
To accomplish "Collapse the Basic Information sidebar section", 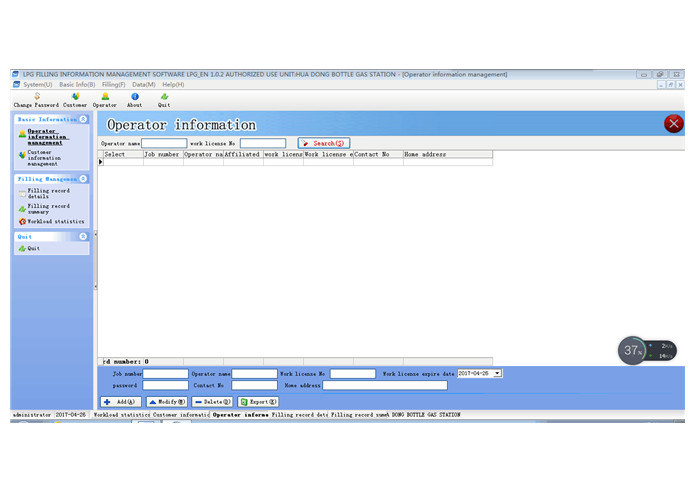I will 83,119.
